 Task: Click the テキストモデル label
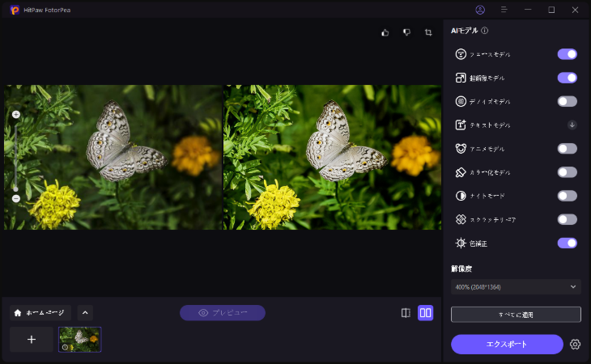(490, 125)
